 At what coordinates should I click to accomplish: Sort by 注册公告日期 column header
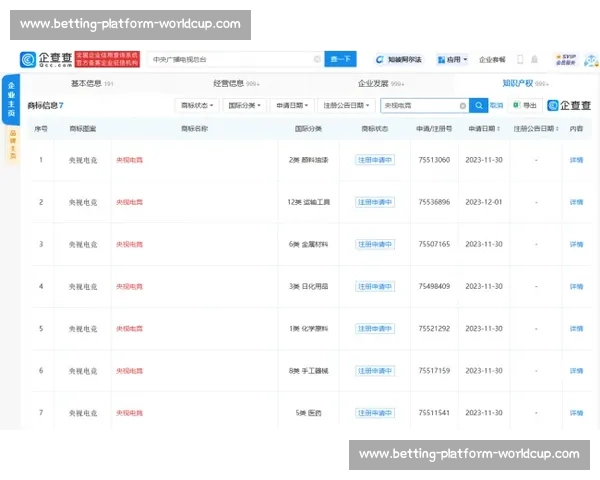pyautogui.click(x=536, y=129)
